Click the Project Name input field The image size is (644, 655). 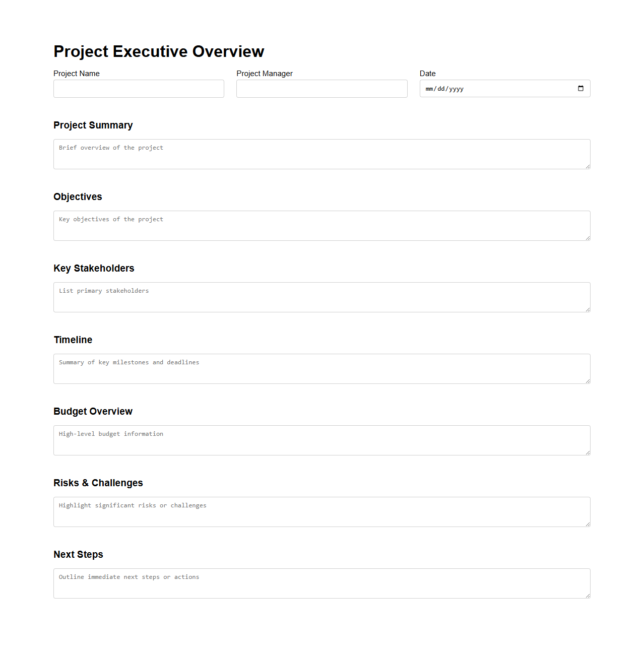point(139,89)
